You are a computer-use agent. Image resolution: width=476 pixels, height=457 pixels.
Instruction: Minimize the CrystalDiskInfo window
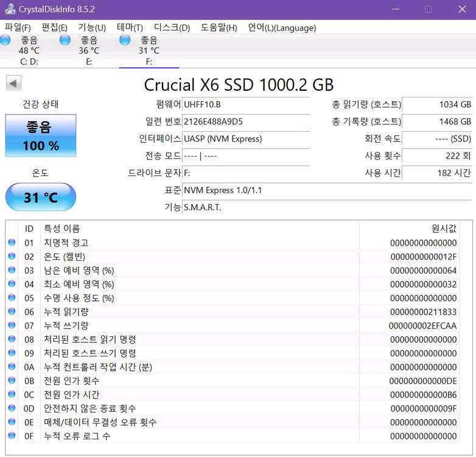click(395, 9)
